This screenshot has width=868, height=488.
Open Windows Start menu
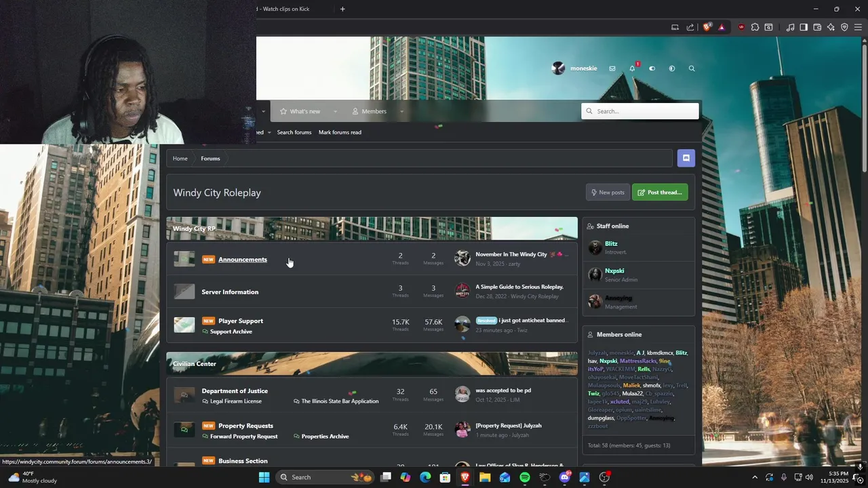tap(264, 477)
